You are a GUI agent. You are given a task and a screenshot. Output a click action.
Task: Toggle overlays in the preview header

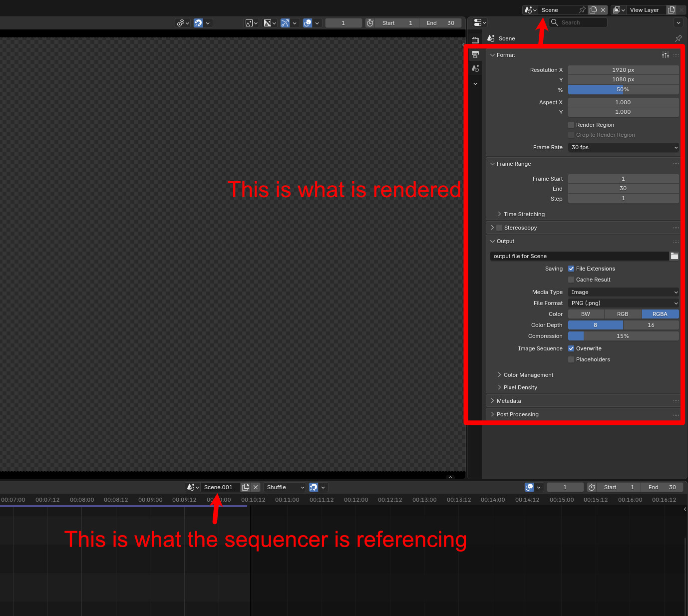[308, 23]
